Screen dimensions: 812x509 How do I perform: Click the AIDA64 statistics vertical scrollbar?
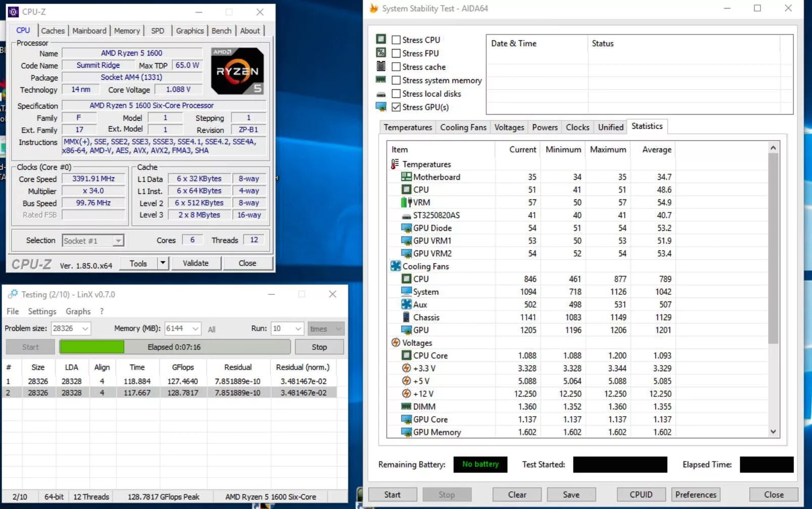[x=773, y=247]
